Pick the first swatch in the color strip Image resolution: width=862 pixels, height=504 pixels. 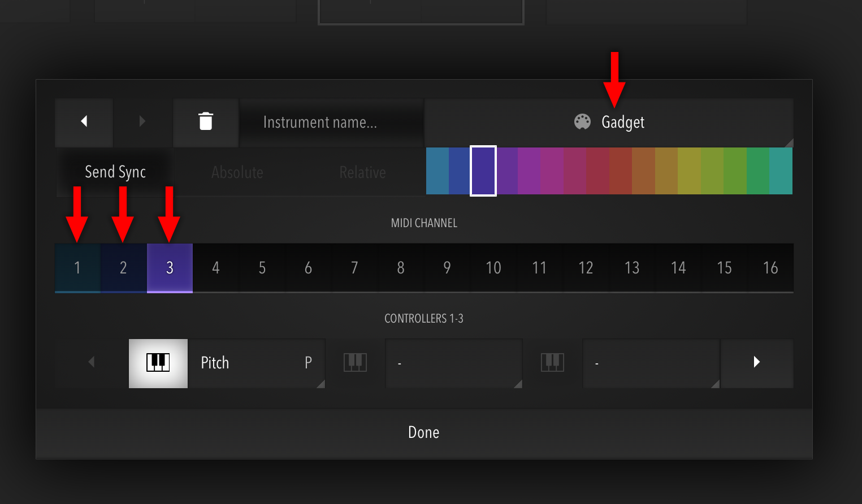pos(438,171)
